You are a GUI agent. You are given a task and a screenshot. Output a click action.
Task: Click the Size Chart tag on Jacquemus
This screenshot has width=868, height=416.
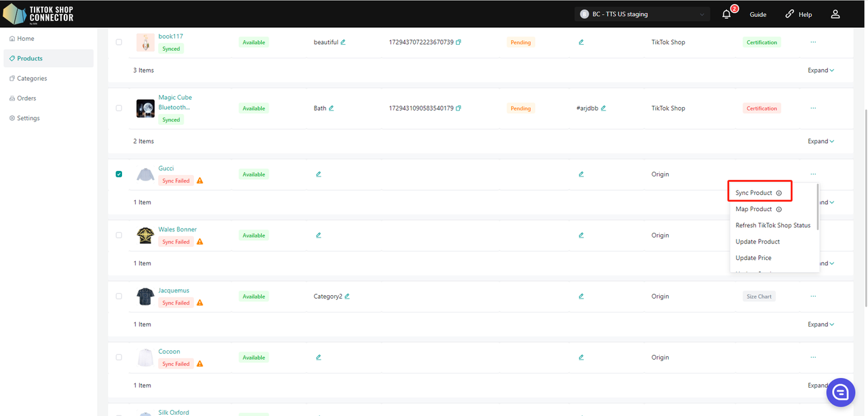(759, 297)
